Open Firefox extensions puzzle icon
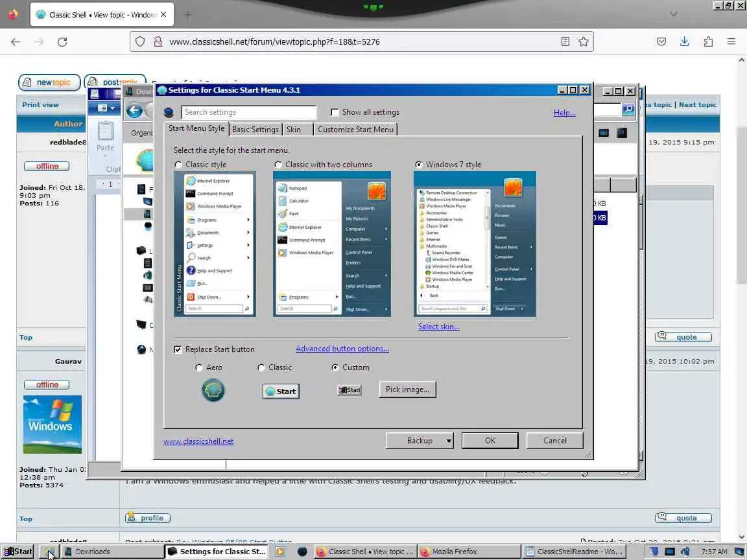This screenshot has width=747, height=560. tap(708, 41)
